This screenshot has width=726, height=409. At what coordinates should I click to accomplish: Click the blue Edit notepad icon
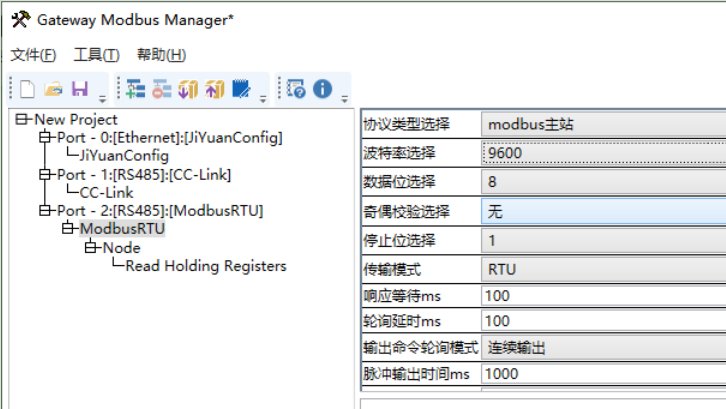241,89
